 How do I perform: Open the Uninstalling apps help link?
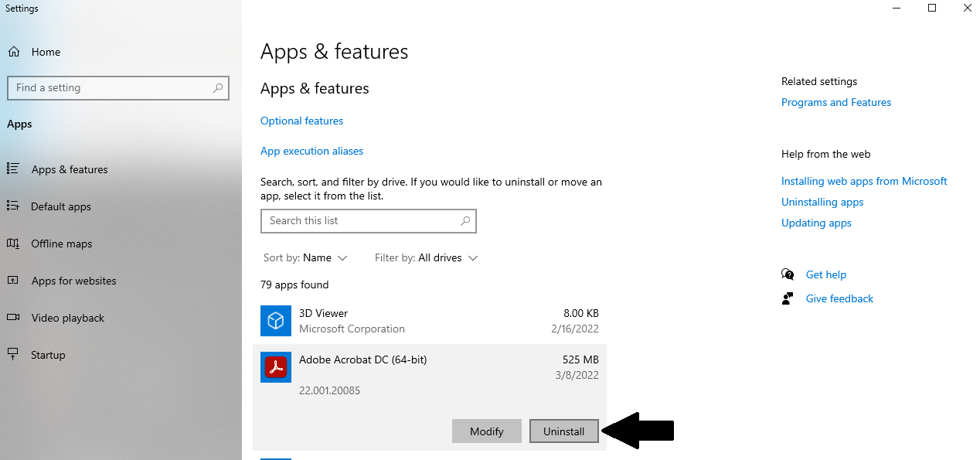(x=822, y=202)
